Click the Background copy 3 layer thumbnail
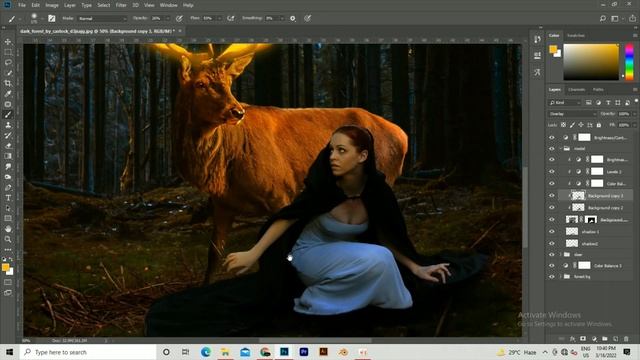The height and width of the screenshot is (360, 640). click(578, 196)
